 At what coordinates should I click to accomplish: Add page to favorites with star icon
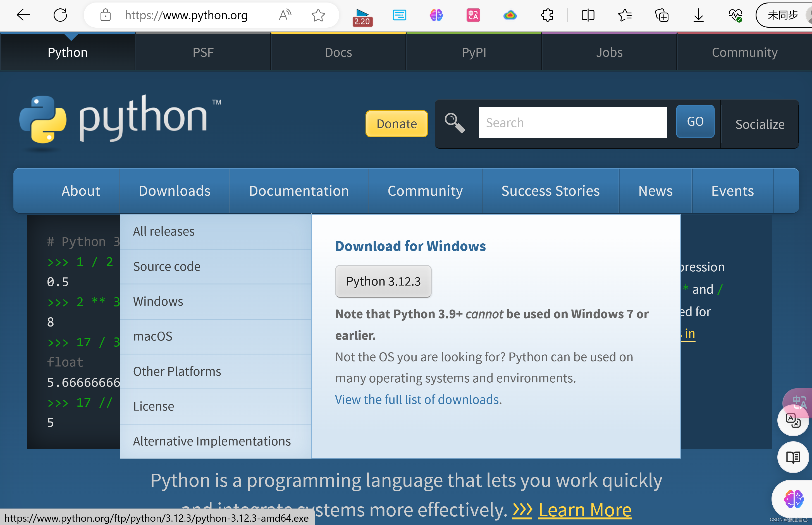point(318,15)
